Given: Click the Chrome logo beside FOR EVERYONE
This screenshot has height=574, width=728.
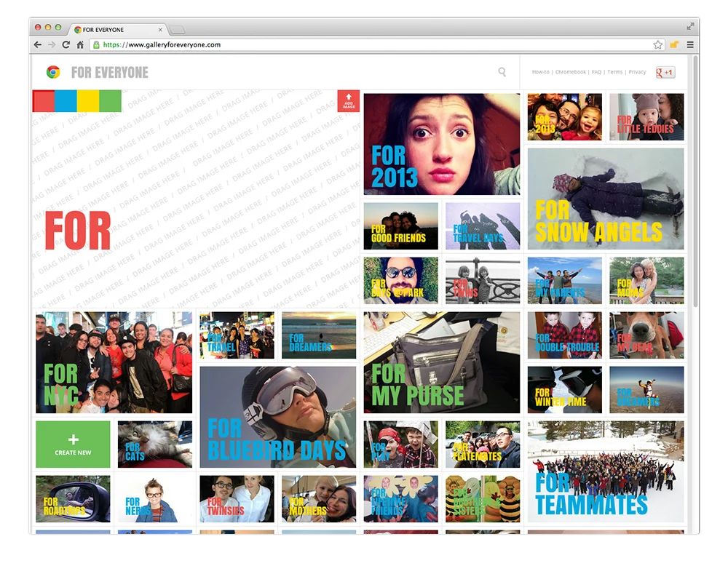Looking at the screenshot, I should click(x=53, y=72).
